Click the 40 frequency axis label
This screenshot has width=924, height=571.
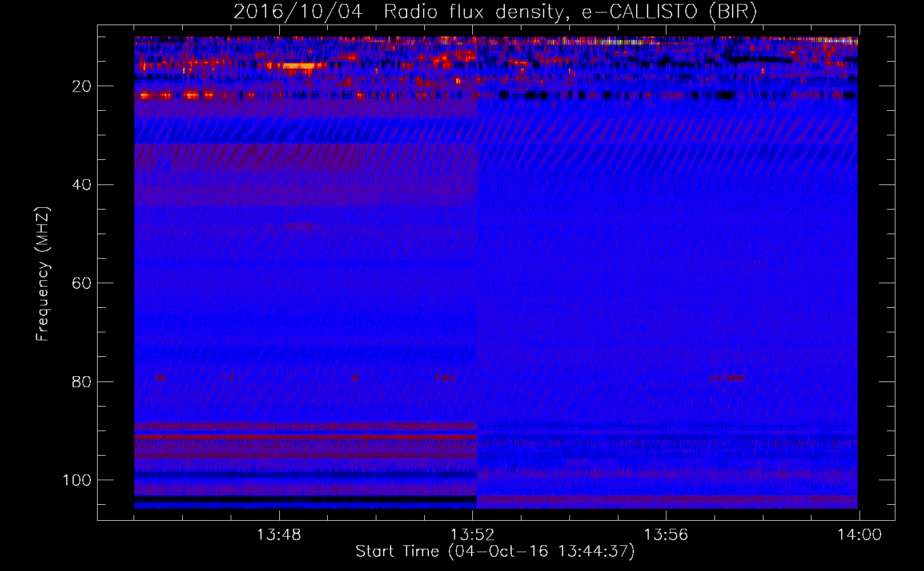pos(82,185)
